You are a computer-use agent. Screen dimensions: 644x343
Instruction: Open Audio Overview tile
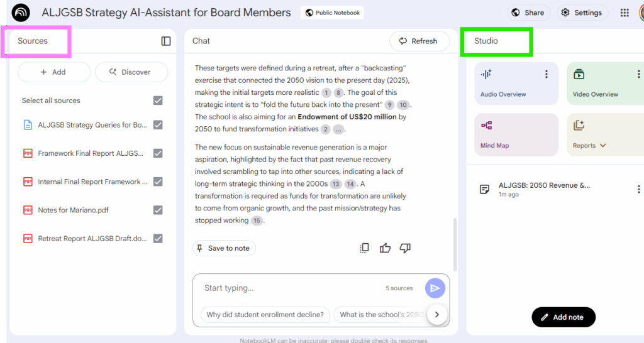point(509,83)
